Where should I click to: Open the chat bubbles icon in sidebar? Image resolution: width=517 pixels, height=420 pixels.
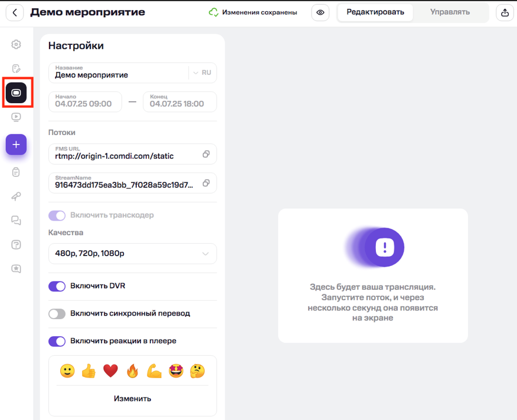[16, 220]
